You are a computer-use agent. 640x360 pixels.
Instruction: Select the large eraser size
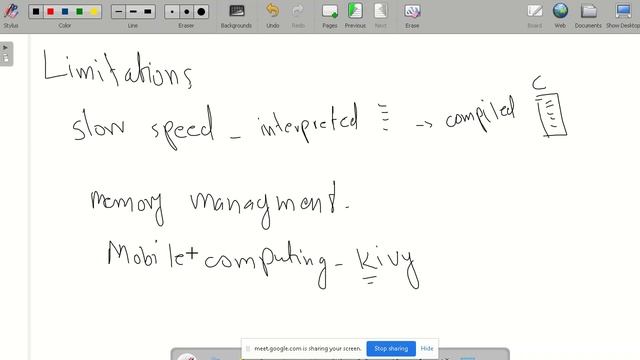point(201,11)
